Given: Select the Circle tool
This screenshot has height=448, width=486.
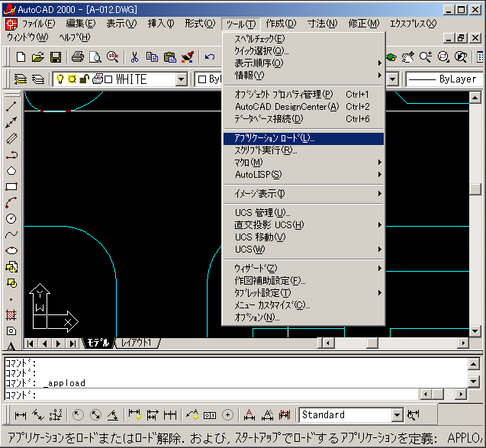Looking at the screenshot, I should pos(11,218).
